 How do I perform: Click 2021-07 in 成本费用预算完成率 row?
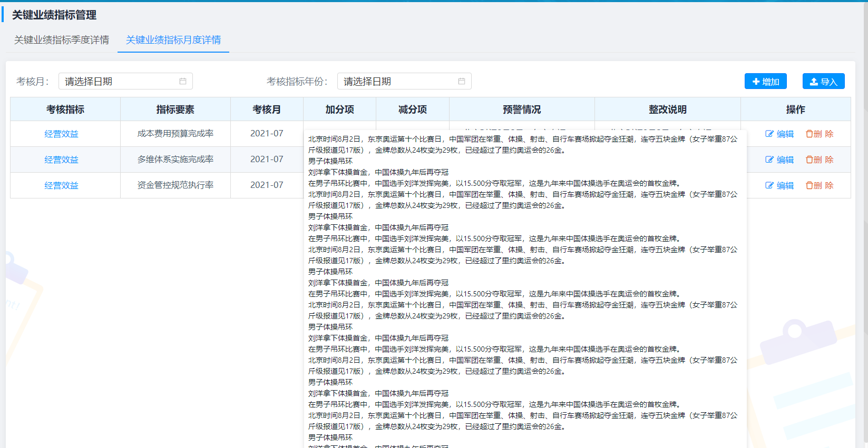pyautogui.click(x=267, y=134)
